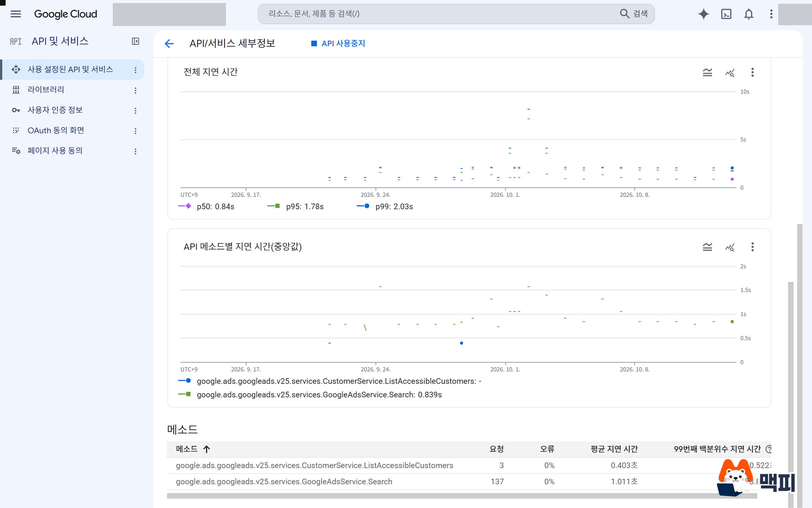Open options next to 라이브러리
The width and height of the screenshot is (812, 508).
click(135, 90)
